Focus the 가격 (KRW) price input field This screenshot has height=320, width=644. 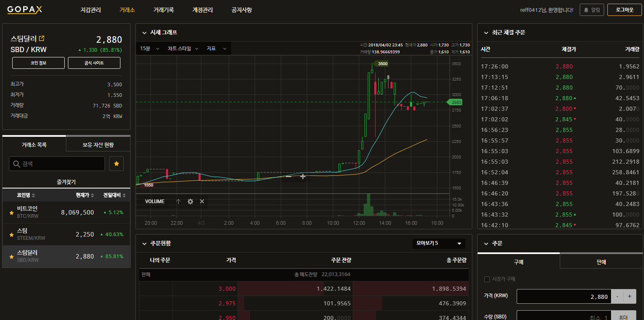pos(564,296)
